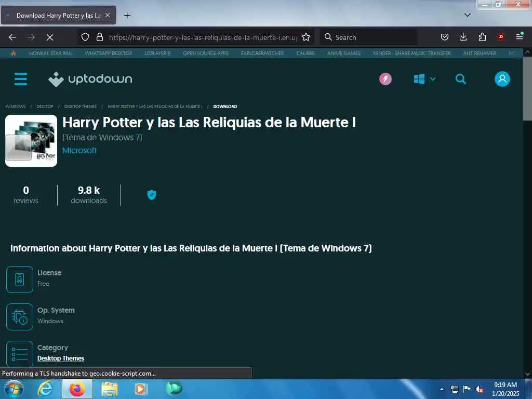
Task: Click Harry Potter y las Reliquias breadcrumb
Action: (155, 107)
